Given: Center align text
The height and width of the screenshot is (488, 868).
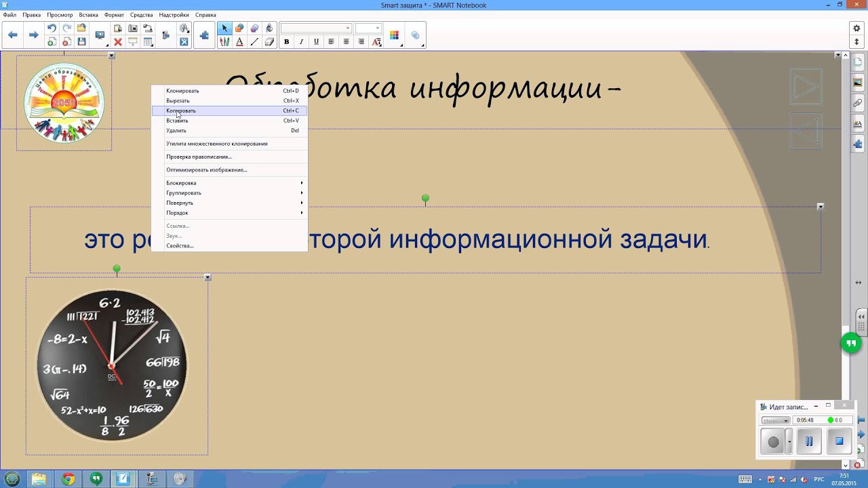Looking at the screenshot, I should coord(346,41).
